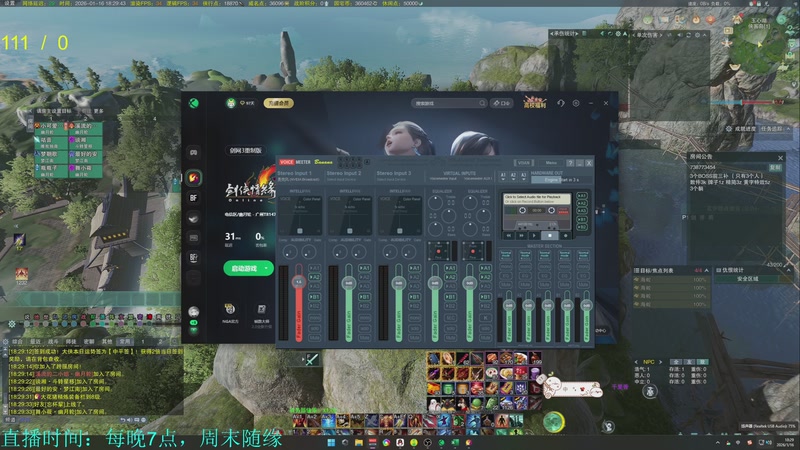Rewind the Voicemeeter cassette
The image size is (800, 450).
[x=509, y=236]
